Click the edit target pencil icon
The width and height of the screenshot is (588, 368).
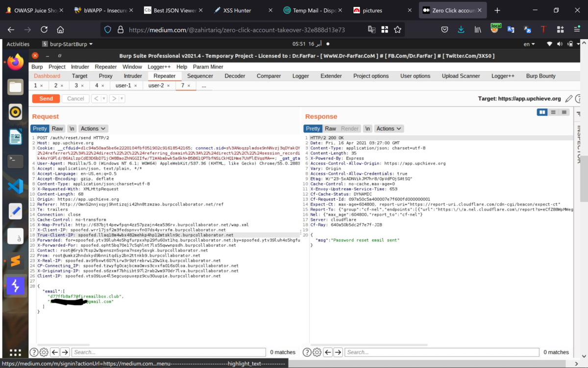click(568, 99)
